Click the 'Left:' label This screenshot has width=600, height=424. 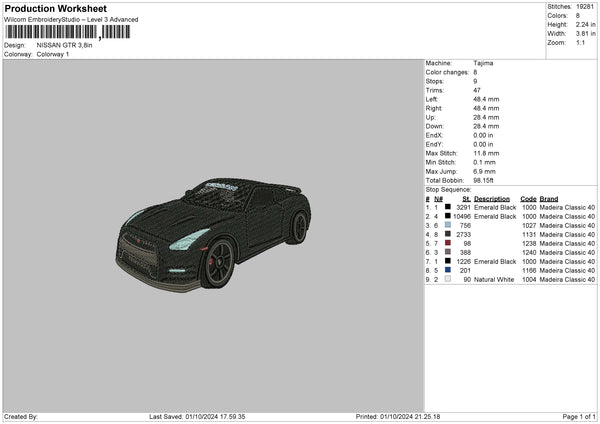(x=431, y=99)
